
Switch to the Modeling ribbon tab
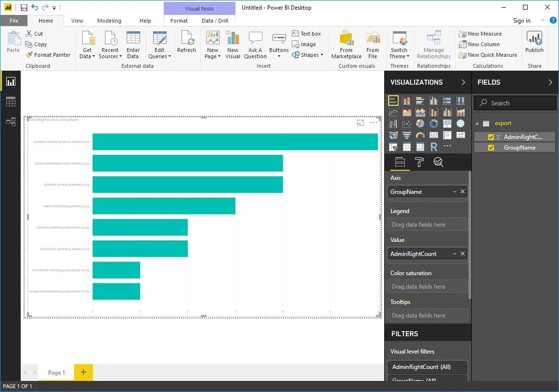coord(109,21)
